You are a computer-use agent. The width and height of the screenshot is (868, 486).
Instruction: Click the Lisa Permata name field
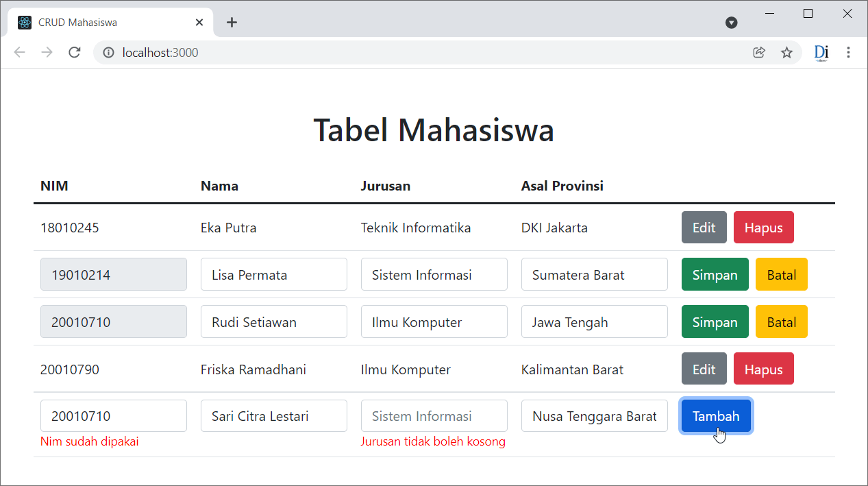pyautogui.click(x=274, y=275)
